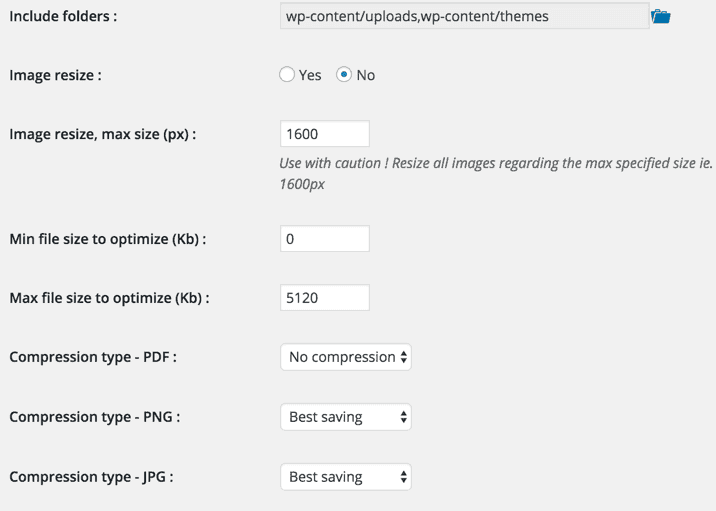Click the 'Compression type - JPG' label
This screenshot has height=511, width=716.
tap(92, 477)
